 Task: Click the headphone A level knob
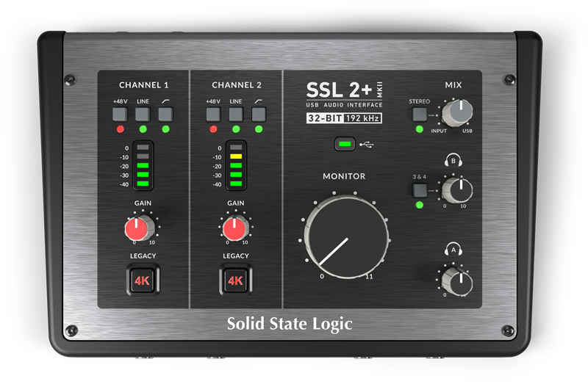coord(456,280)
